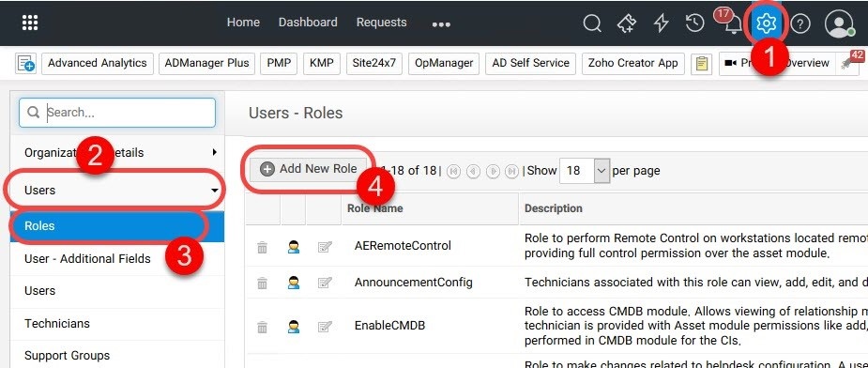The width and height of the screenshot is (868, 368).
Task: Open quick actions lightning bolt icon
Action: pos(661,23)
